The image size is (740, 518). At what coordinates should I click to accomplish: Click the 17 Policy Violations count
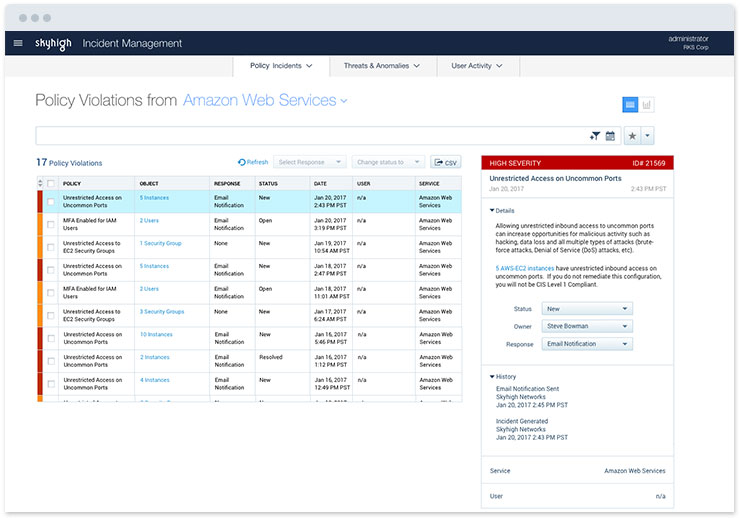click(x=69, y=162)
